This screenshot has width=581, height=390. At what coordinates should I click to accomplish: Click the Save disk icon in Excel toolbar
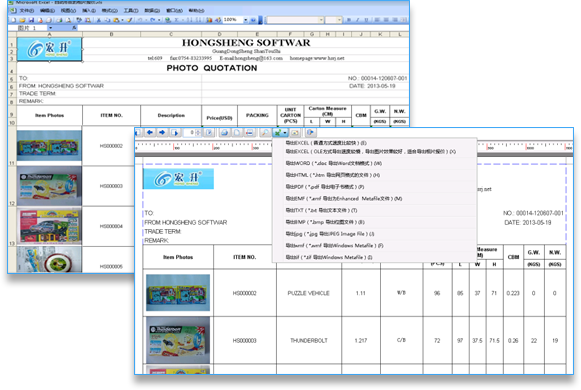(x=31, y=20)
